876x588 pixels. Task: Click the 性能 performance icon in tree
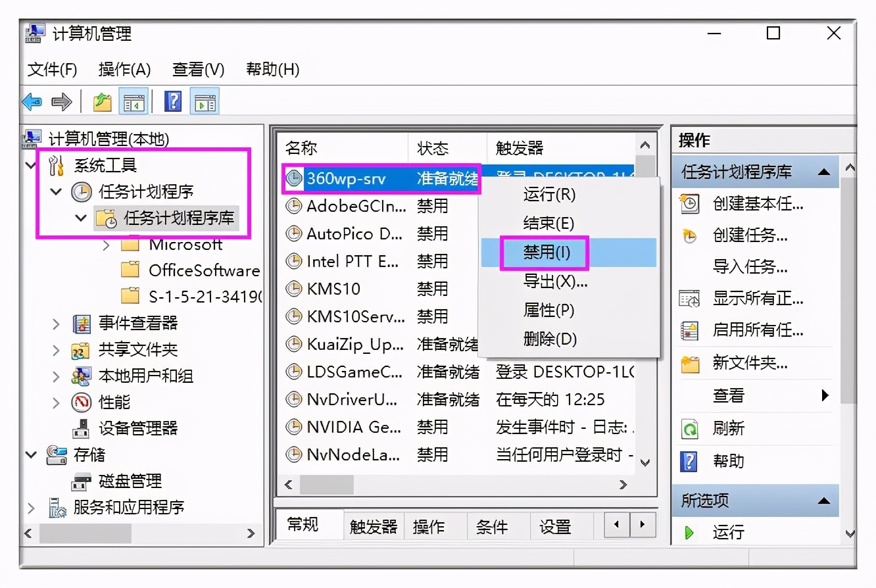[81, 402]
